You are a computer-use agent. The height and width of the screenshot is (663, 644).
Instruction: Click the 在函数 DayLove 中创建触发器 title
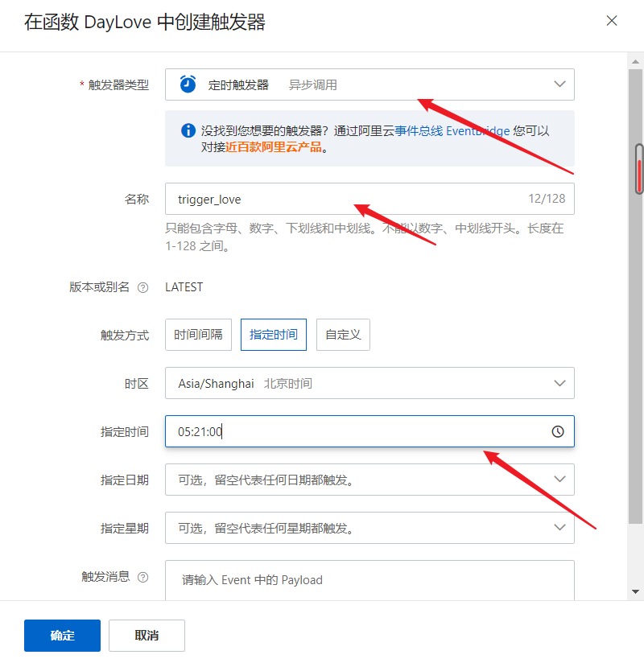coord(144,22)
